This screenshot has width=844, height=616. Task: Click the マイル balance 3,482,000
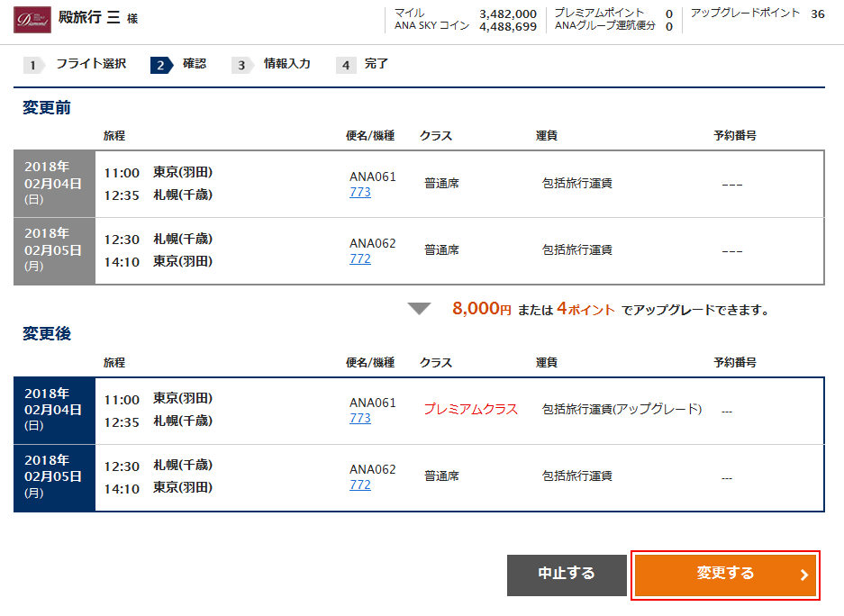click(508, 14)
